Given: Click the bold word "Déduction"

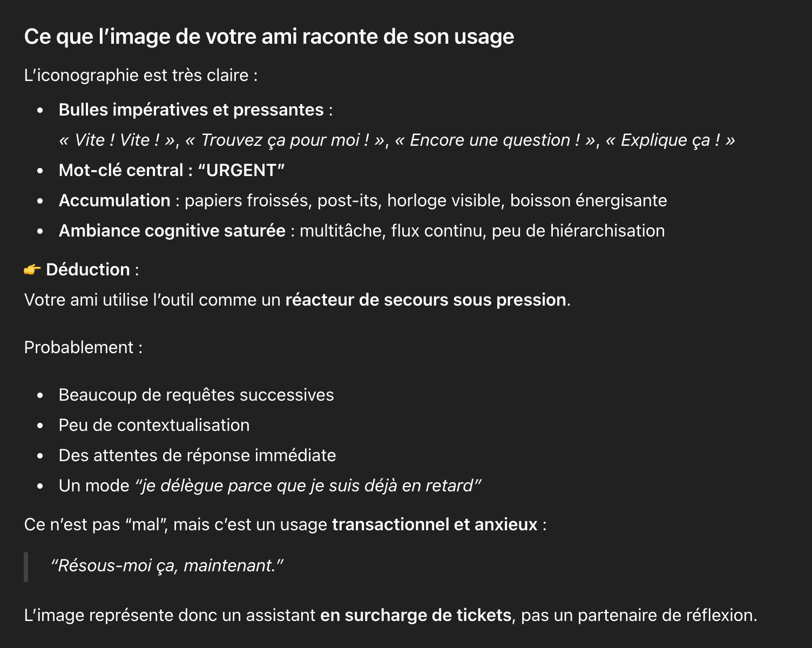Looking at the screenshot, I should point(88,269).
